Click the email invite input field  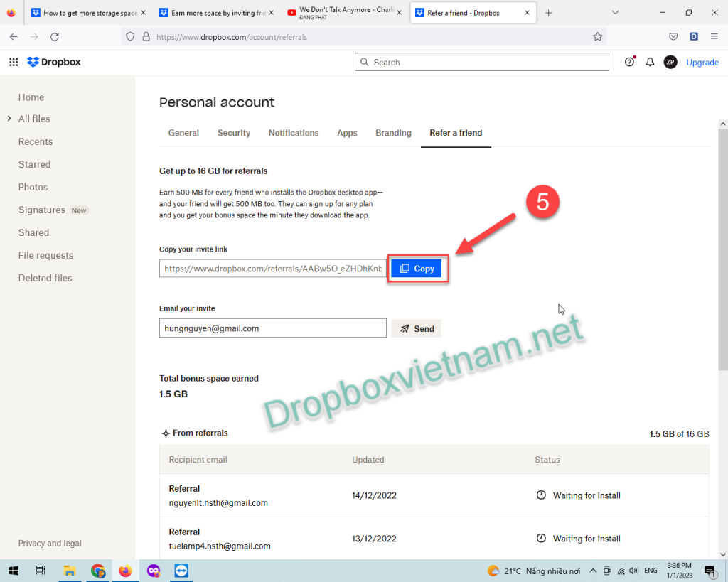click(x=272, y=328)
